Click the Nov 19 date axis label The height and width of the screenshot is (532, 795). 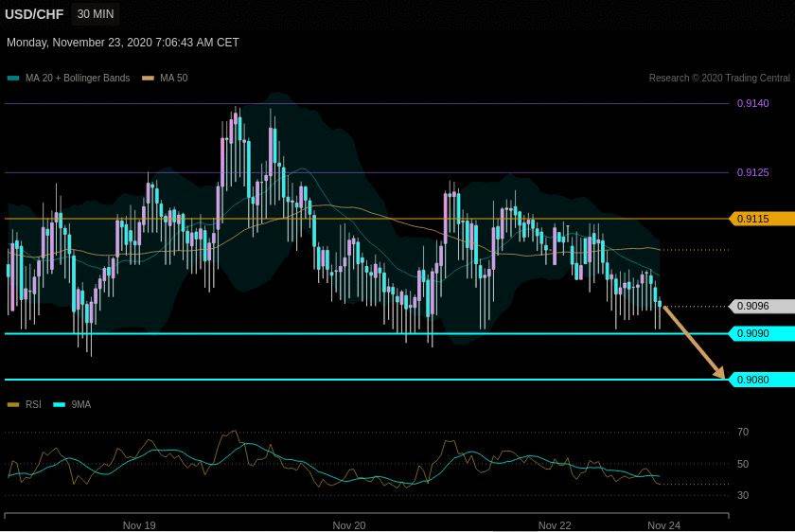(139, 525)
